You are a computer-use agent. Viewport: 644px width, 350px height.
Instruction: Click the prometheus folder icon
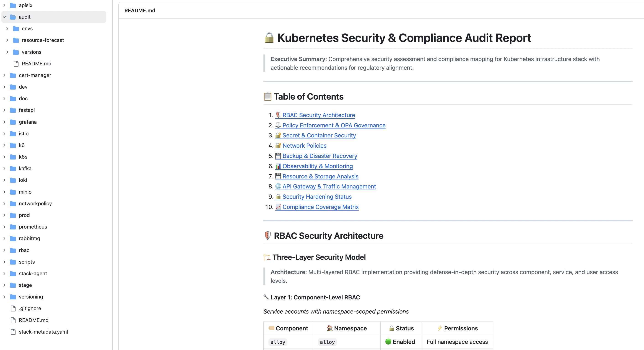pos(13,227)
